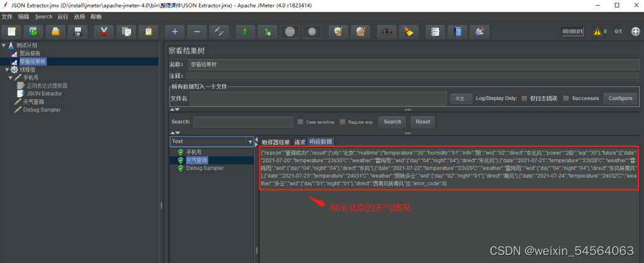Enable Regular exp. checkbox
644x263 pixels.
(x=343, y=122)
